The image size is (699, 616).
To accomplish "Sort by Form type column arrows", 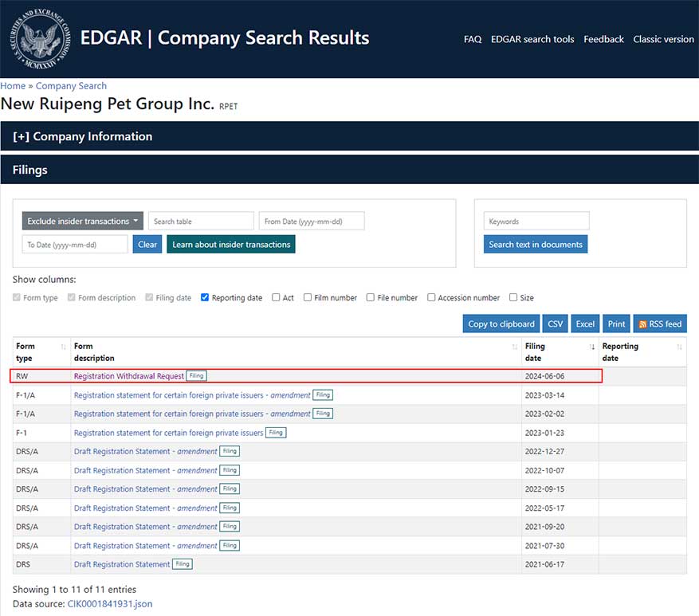I will click(64, 347).
